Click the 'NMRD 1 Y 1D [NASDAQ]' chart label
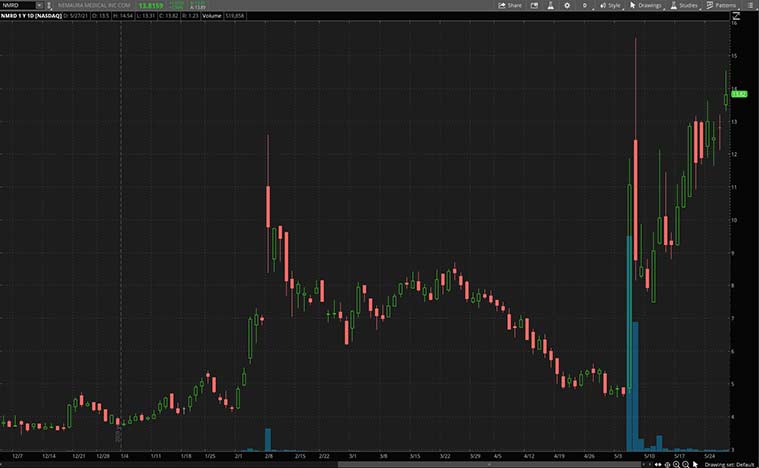 click(31, 16)
